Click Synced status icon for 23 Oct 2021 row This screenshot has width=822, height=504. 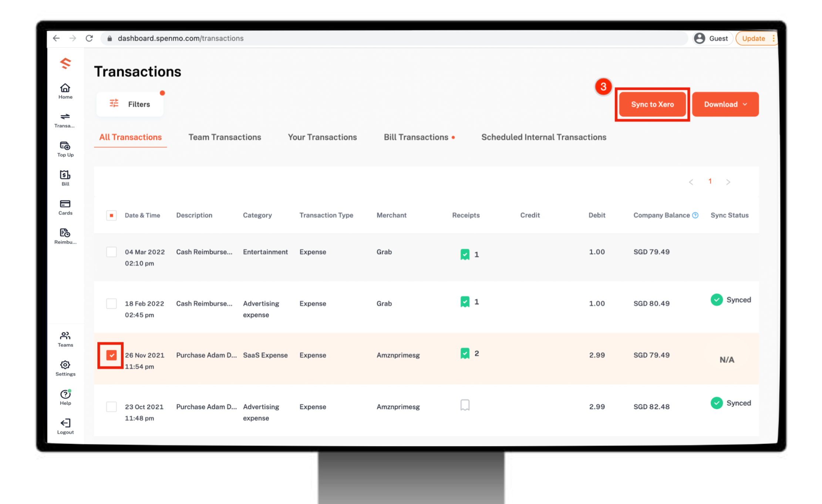[x=717, y=403]
